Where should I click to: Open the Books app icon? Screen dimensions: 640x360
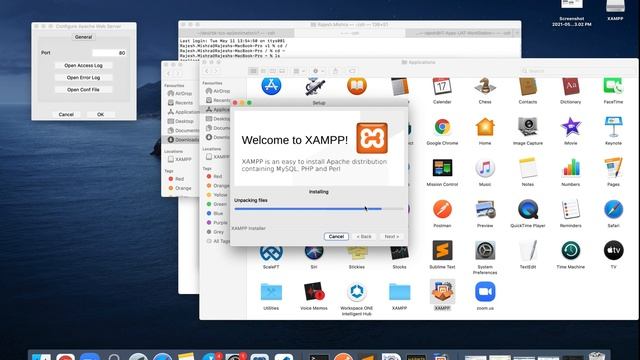point(357,87)
